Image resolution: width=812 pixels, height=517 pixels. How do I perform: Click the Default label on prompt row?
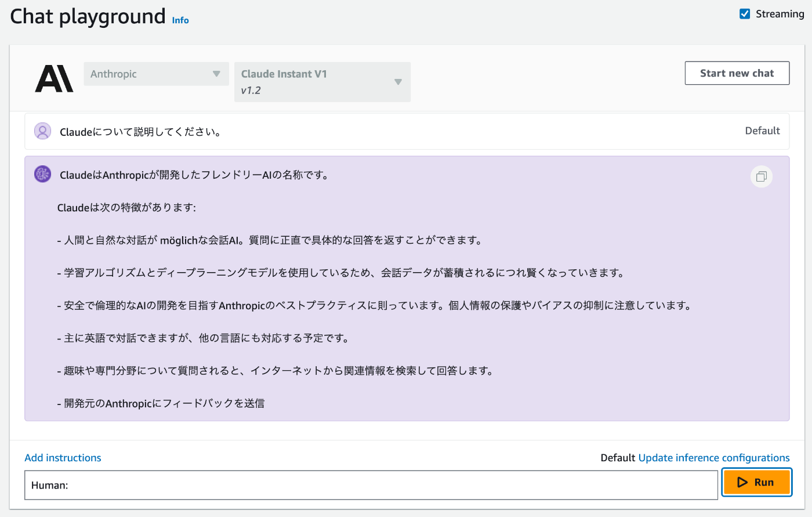point(762,131)
